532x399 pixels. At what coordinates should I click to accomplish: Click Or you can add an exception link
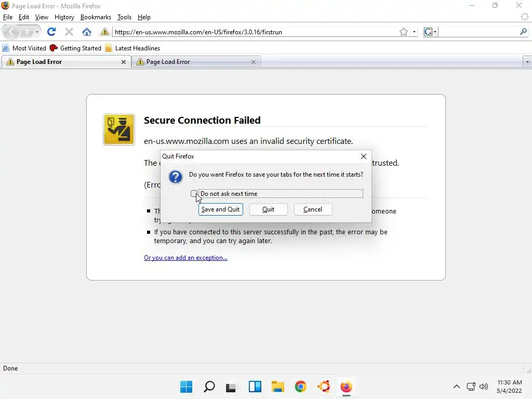pyautogui.click(x=185, y=258)
